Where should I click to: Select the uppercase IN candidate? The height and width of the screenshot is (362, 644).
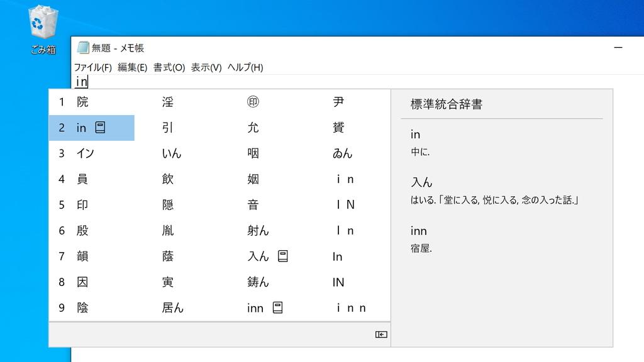coord(338,282)
